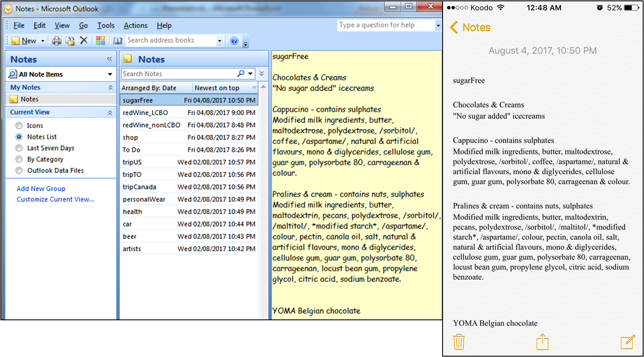Collapse the Current View section
The width and height of the screenshot is (644, 357).
pyautogui.click(x=110, y=113)
